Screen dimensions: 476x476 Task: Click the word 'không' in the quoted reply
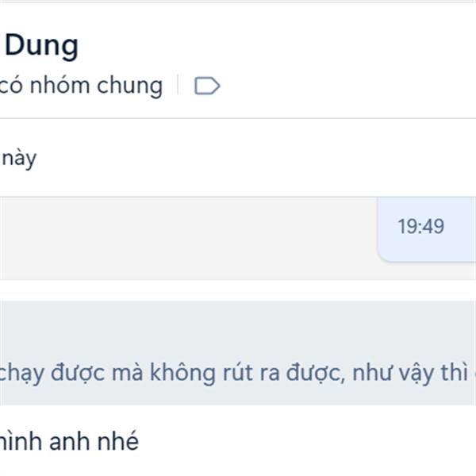click(x=183, y=372)
